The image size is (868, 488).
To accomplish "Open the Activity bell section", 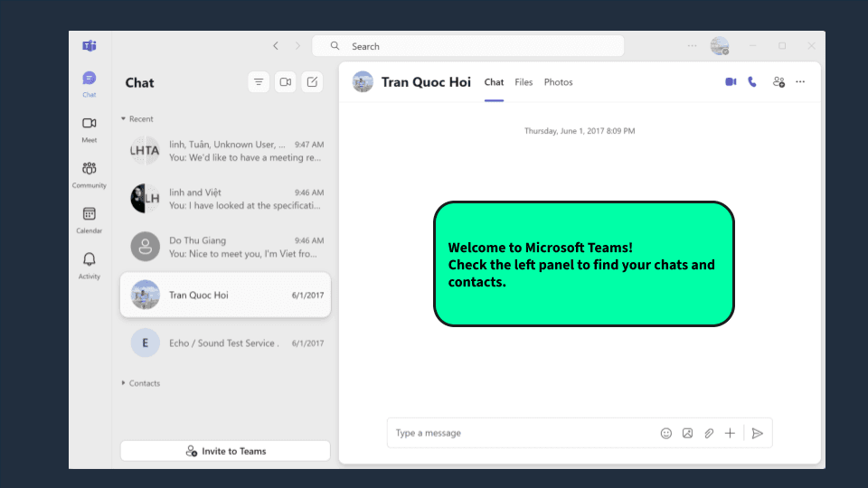I will click(90, 266).
